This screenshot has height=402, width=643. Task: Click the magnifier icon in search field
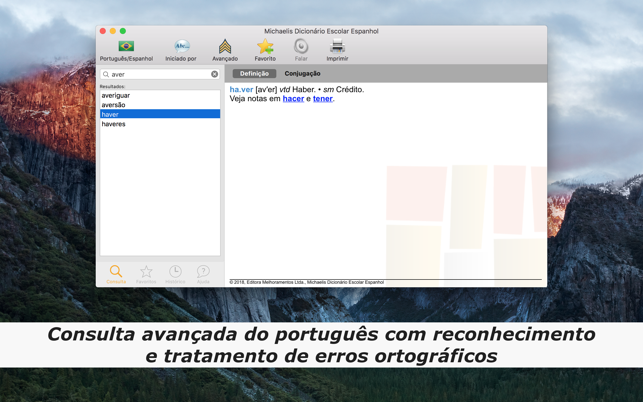(106, 74)
